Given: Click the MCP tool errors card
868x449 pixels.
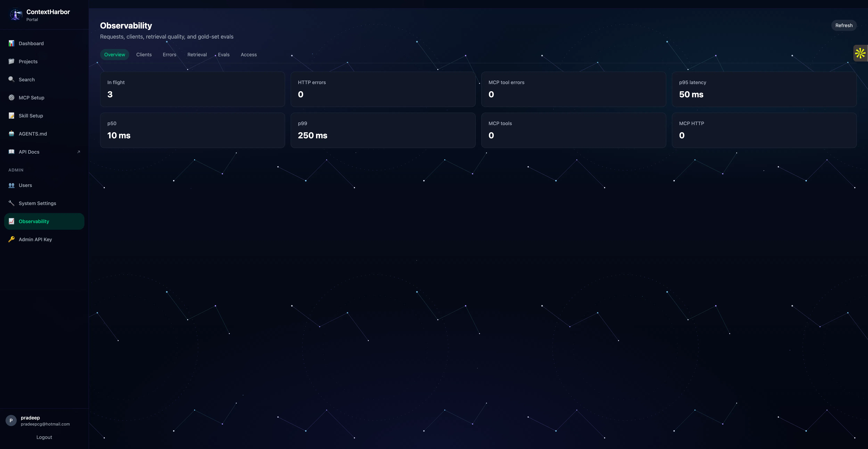Looking at the screenshot, I should (574, 89).
